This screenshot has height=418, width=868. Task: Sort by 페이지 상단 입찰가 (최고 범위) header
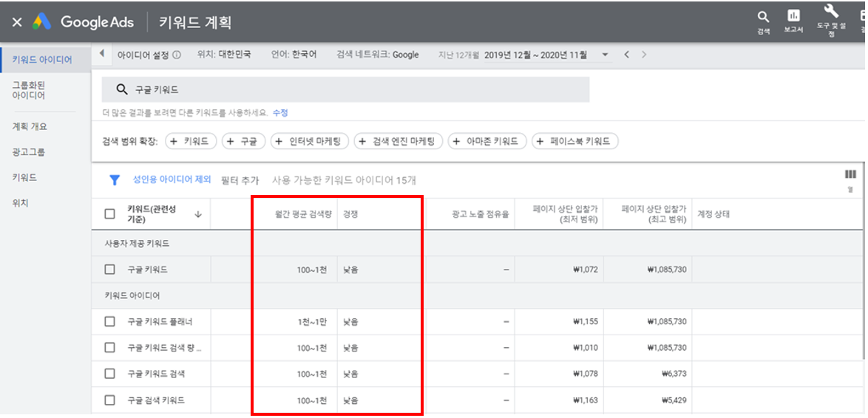tap(654, 214)
